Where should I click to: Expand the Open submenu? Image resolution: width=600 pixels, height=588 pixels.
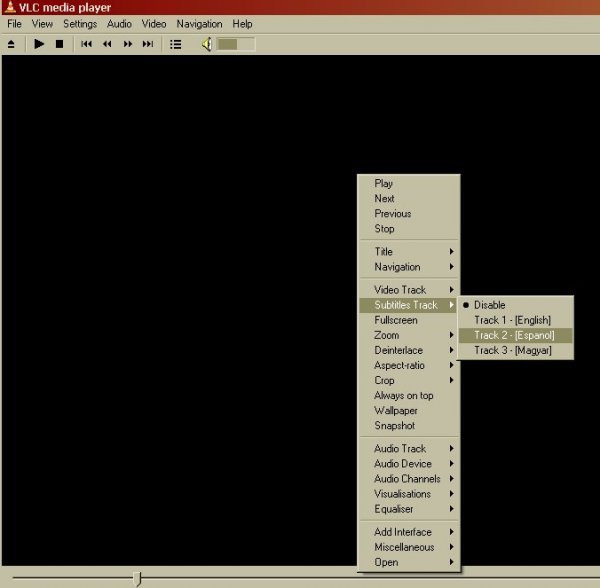click(408, 562)
